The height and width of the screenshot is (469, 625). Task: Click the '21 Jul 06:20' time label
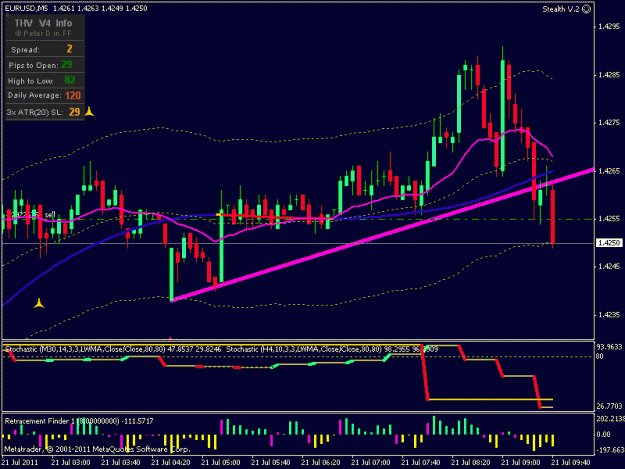tap(320, 463)
